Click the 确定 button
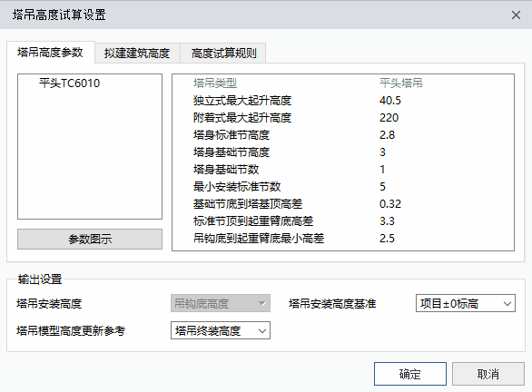 point(410,374)
